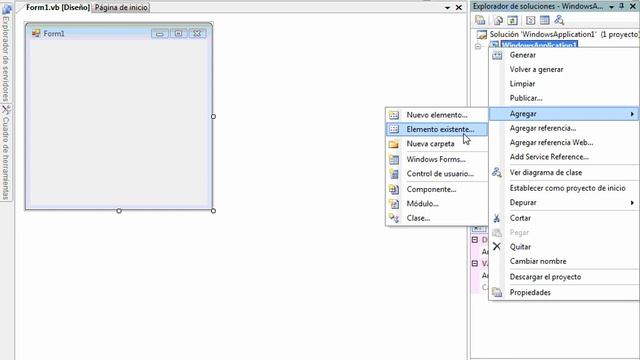Click the Properties icon in Solution Explorer toolbar
The width and height of the screenshot is (640, 360).
[480, 20]
